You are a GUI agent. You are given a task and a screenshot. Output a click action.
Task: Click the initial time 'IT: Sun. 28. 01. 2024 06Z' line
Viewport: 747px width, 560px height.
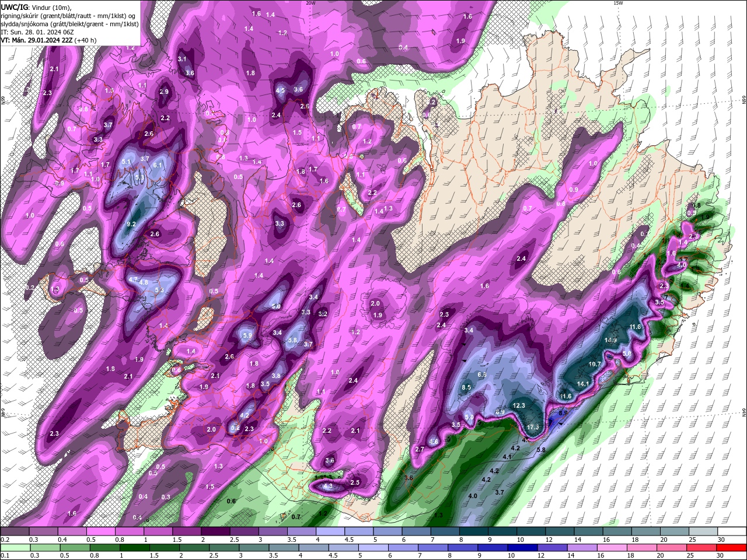39,32
